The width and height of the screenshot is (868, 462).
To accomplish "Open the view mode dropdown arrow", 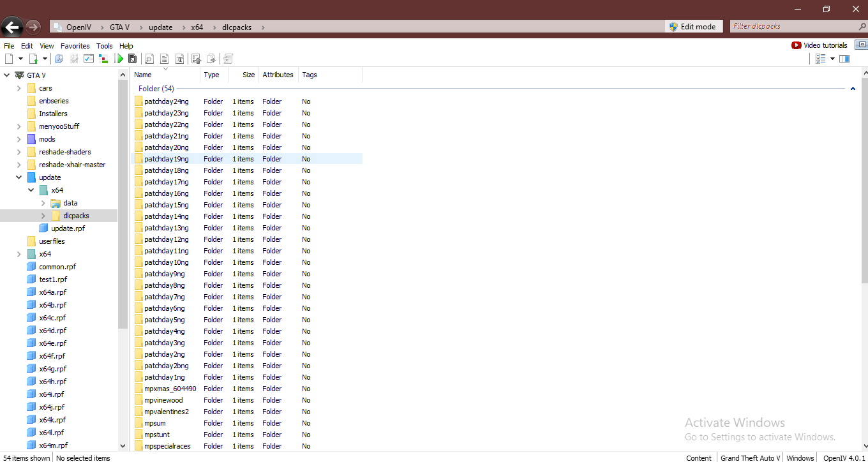I will pyautogui.click(x=832, y=59).
